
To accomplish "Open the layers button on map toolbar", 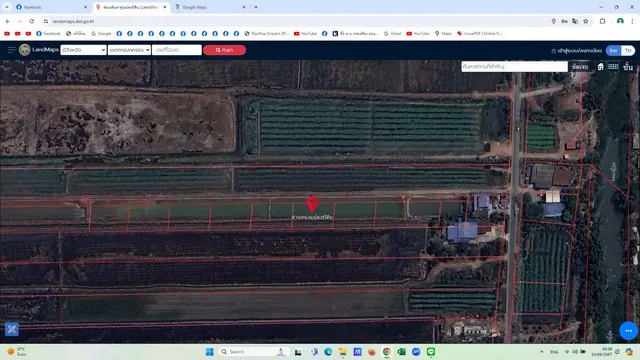I will (628, 67).
